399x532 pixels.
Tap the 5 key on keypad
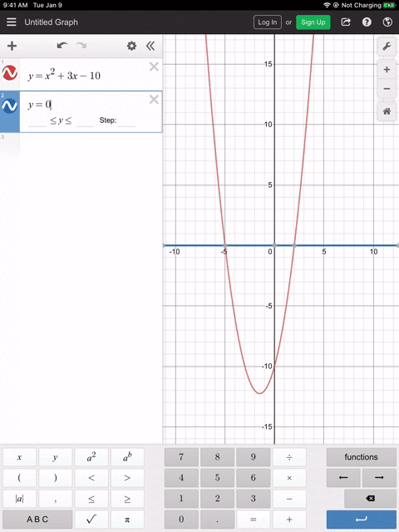[217, 478]
